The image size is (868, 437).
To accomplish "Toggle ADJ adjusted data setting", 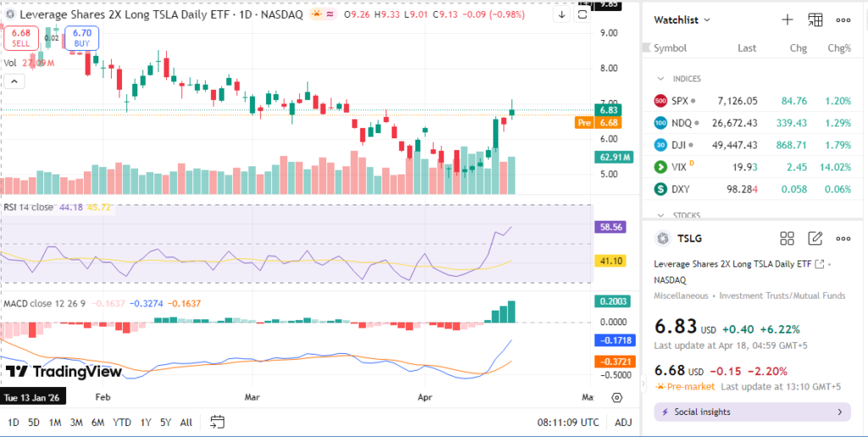I will (x=623, y=422).
